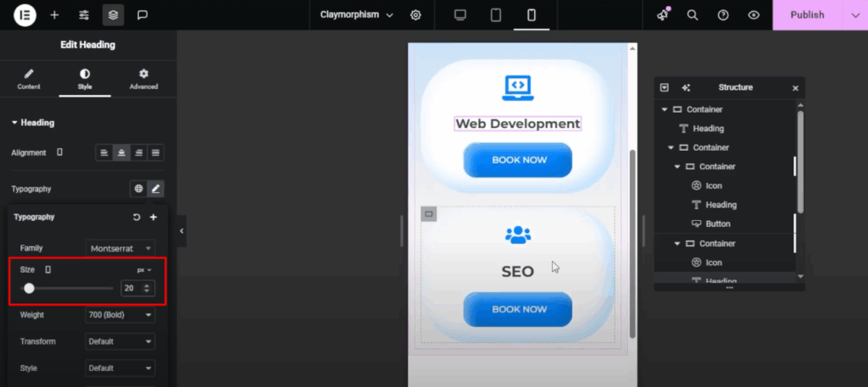Viewport: 868px width, 387px height.
Task: Open the Add Element plus button
Action: pyautogui.click(x=54, y=15)
